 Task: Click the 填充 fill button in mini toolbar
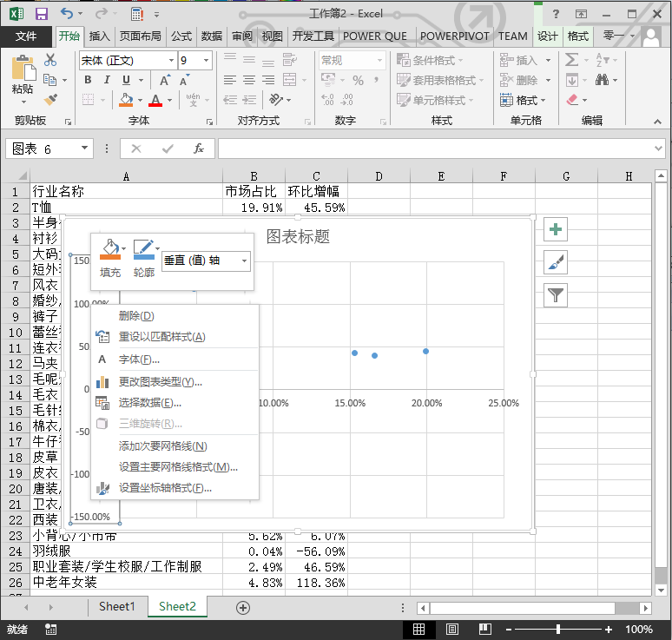click(x=110, y=258)
